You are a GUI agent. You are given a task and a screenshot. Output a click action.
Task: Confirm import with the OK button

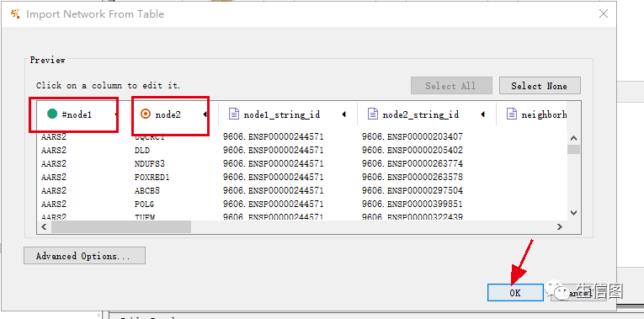click(515, 292)
